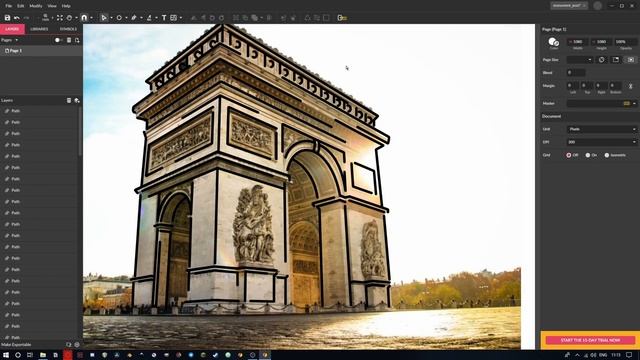Select the Pointer selection tool
The width and height of the screenshot is (640, 360).
104,18
